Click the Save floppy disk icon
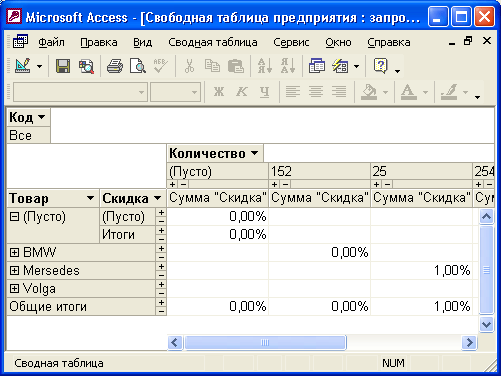This screenshot has width=501, height=376. pyautogui.click(x=63, y=66)
